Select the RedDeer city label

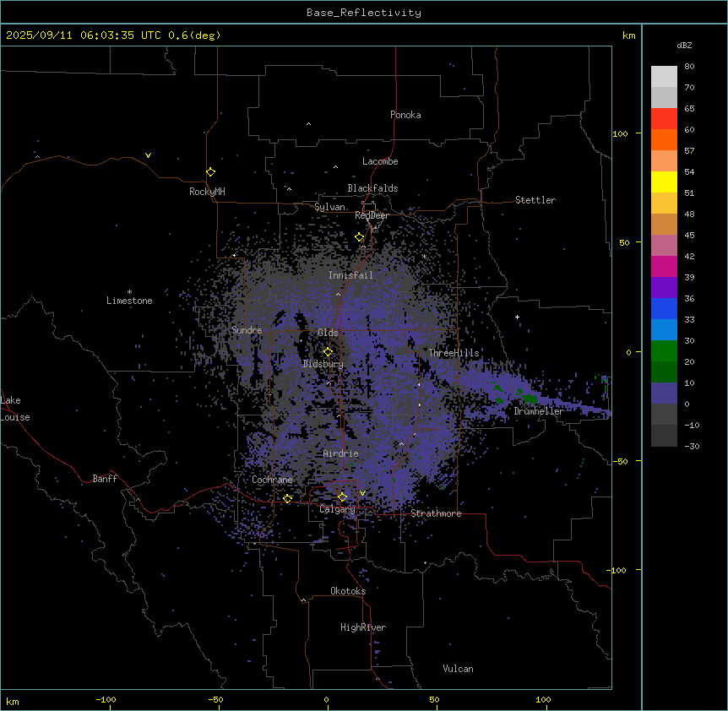[x=372, y=215]
